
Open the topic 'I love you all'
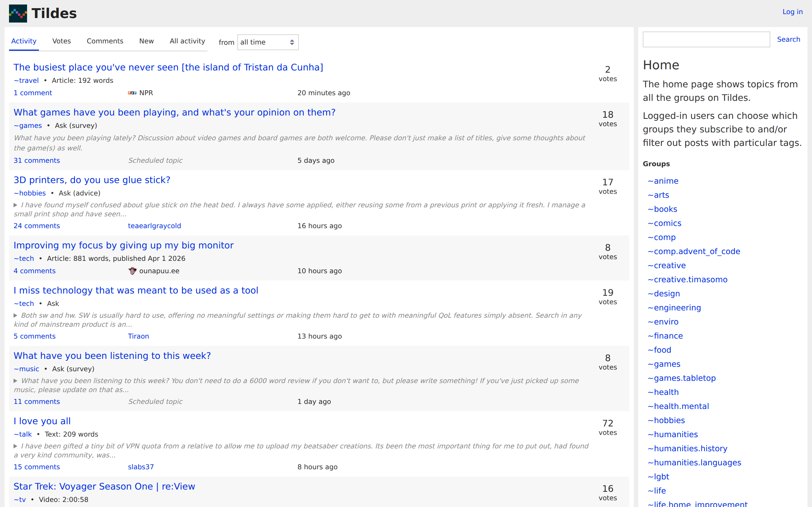(x=42, y=421)
